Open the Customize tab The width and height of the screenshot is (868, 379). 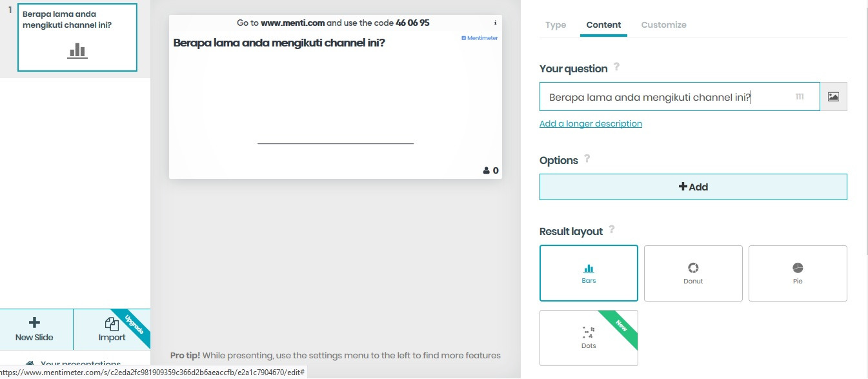(x=663, y=25)
